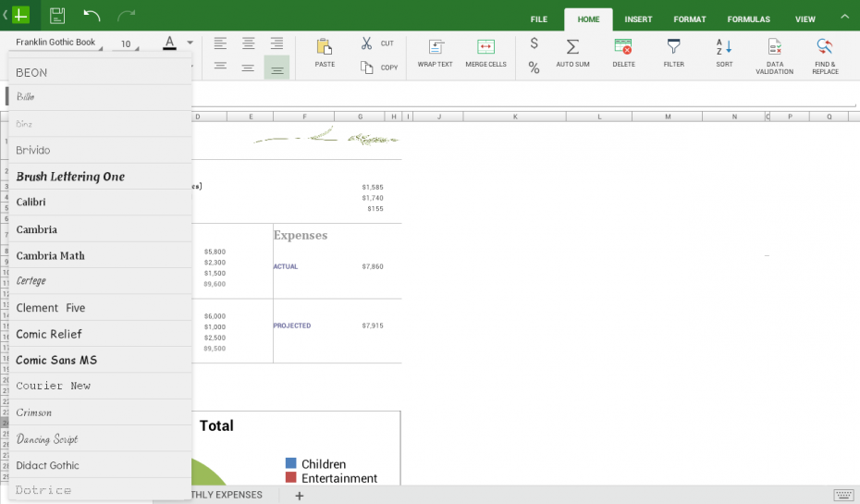860x504 pixels.
Task: Select the Dancing Script font
Action: 101,438
